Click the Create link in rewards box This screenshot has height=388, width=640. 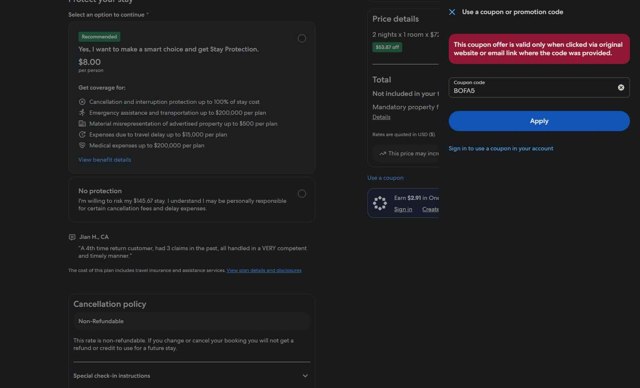point(430,209)
